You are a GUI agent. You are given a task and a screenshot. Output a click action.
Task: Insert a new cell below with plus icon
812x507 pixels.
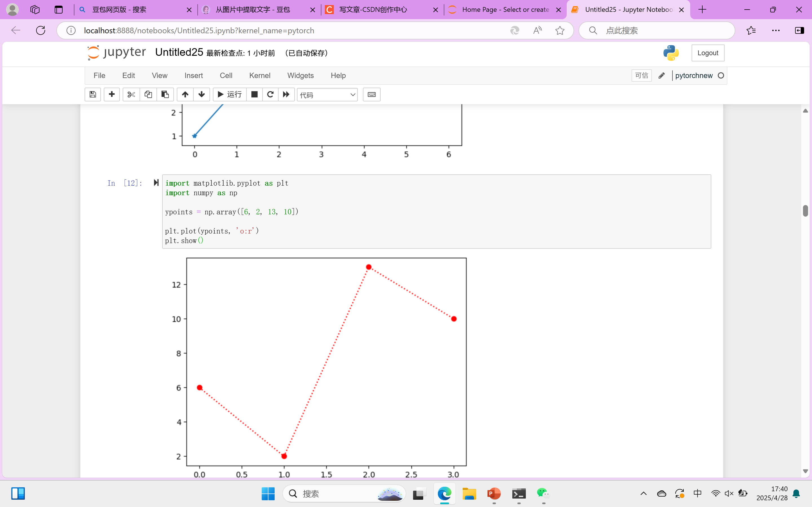tap(112, 95)
